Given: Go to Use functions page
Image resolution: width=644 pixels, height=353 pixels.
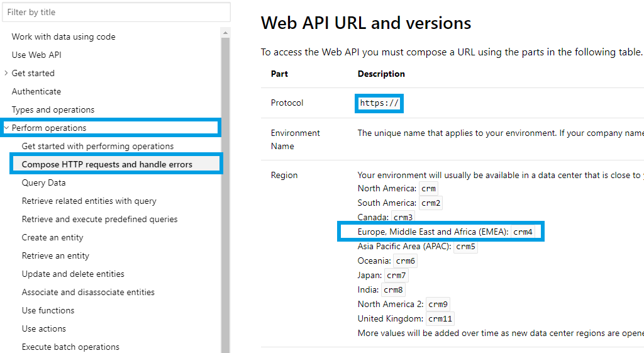Looking at the screenshot, I should pyautogui.click(x=48, y=310).
